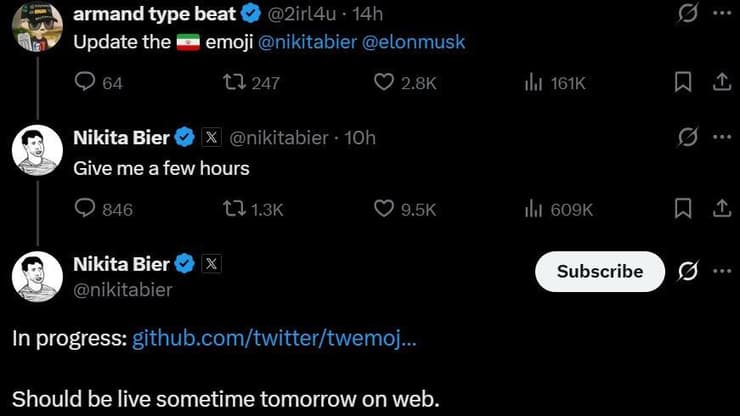This screenshot has height=416, width=740.
Task: Open Grok icon on armand's tweet
Action: pyautogui.click(x=687, y=14)
